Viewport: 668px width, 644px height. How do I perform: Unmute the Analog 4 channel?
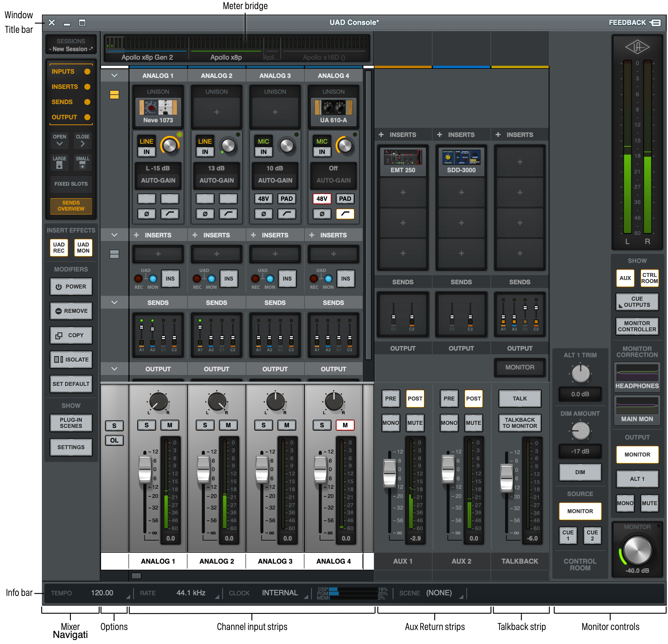[x=345, y=425]
